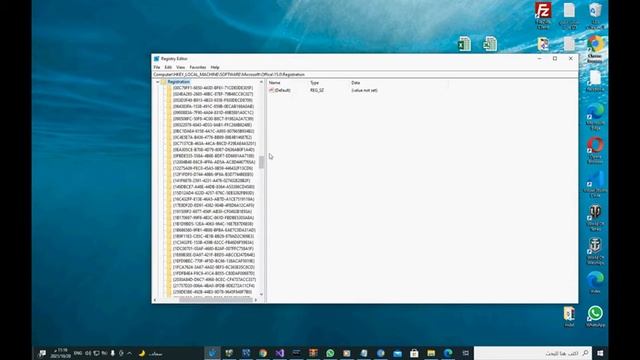Open Visual Studio from the taskbar

point(280,353)
